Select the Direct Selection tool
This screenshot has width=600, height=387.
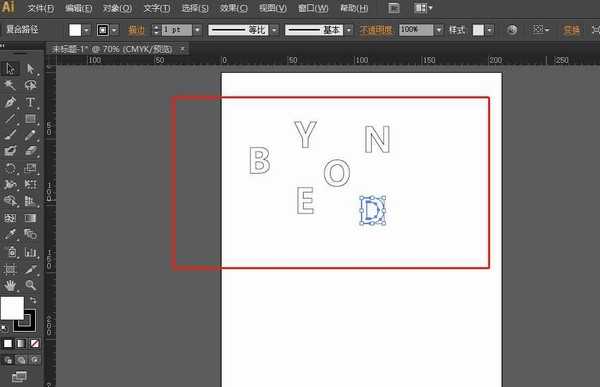(30, 69)
